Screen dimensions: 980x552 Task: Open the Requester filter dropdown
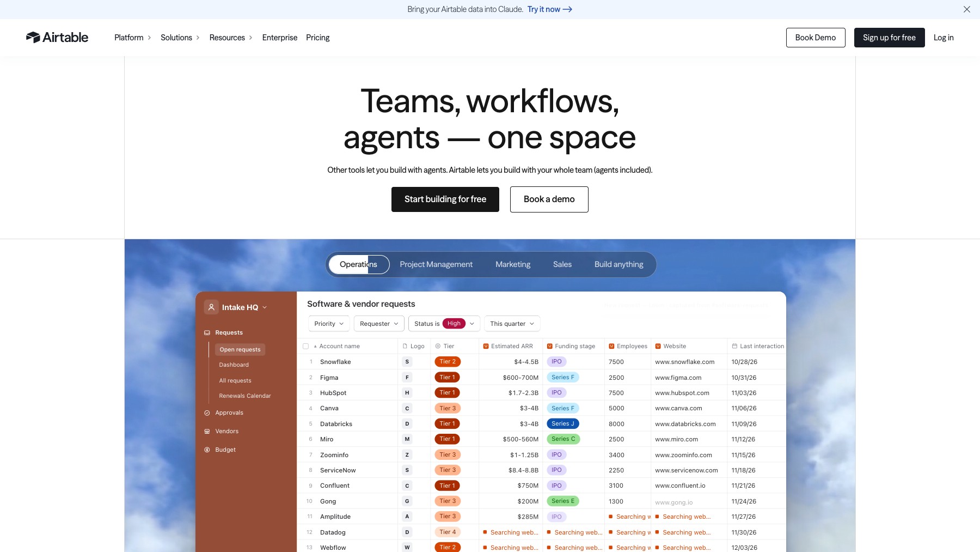379,324
